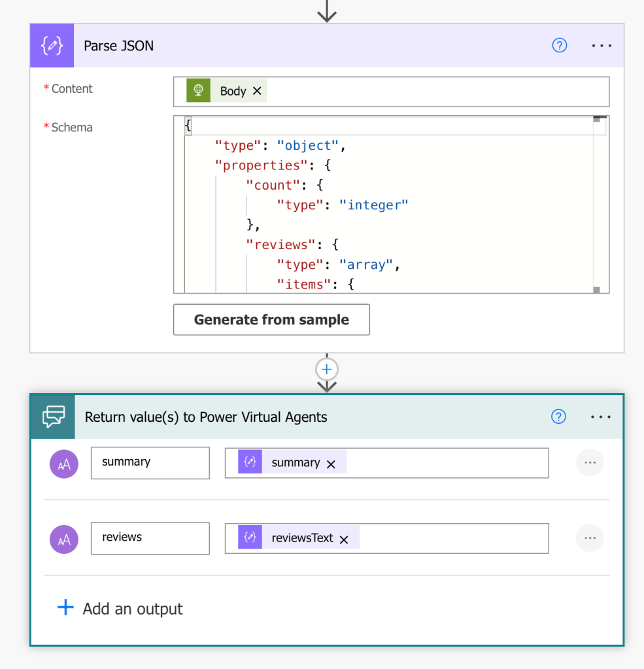Image resolution: width=644 pixels, height=669 pixels.
Task: Insert a new step with plus icon
Action: point(327,369)
